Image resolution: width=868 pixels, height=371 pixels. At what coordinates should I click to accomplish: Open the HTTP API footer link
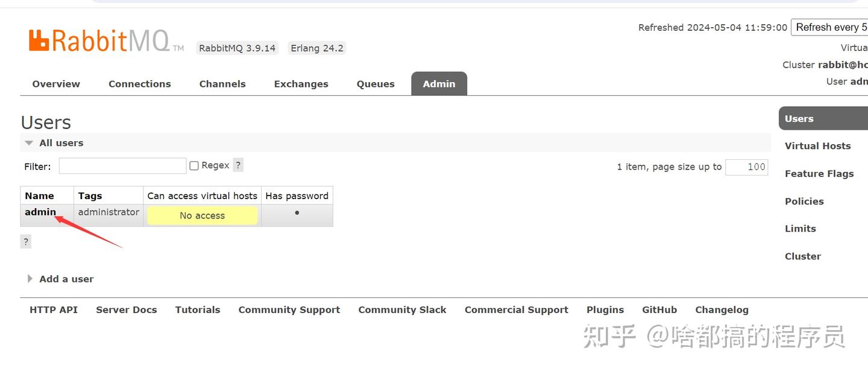point(54,309)
